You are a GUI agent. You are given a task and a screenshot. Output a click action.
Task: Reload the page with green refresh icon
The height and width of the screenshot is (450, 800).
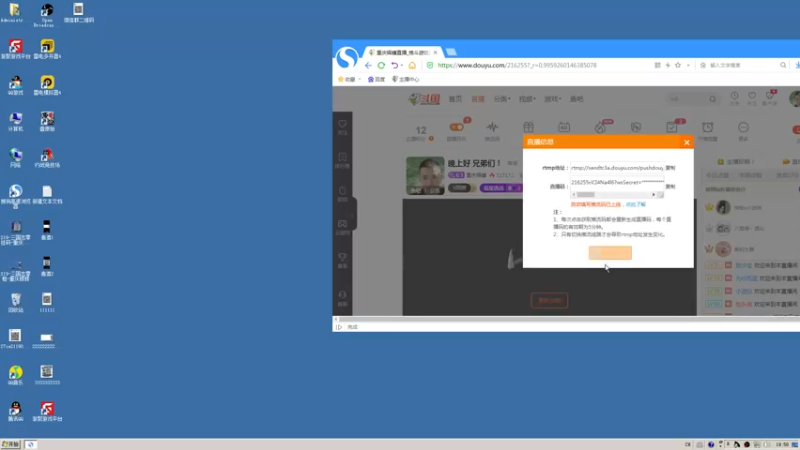coord(381,65)
